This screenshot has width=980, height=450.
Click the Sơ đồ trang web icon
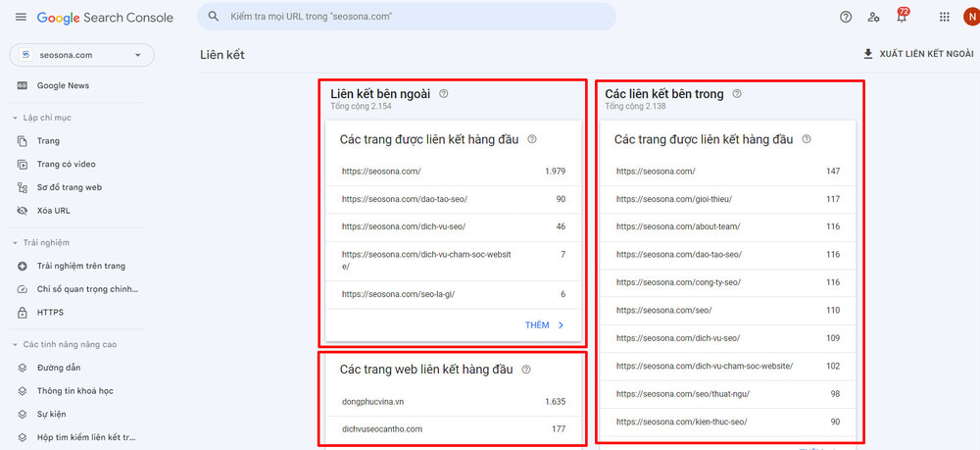click(x=23, y=187)
